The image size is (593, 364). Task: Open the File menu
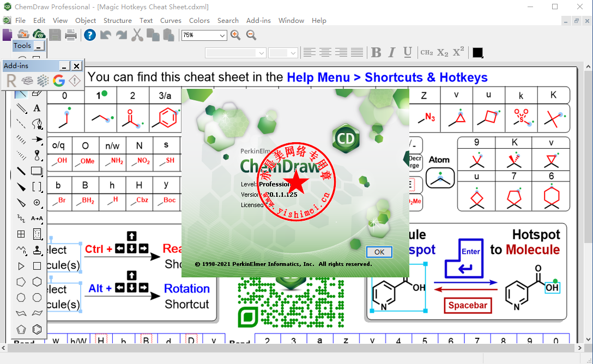tap(20, 20)
